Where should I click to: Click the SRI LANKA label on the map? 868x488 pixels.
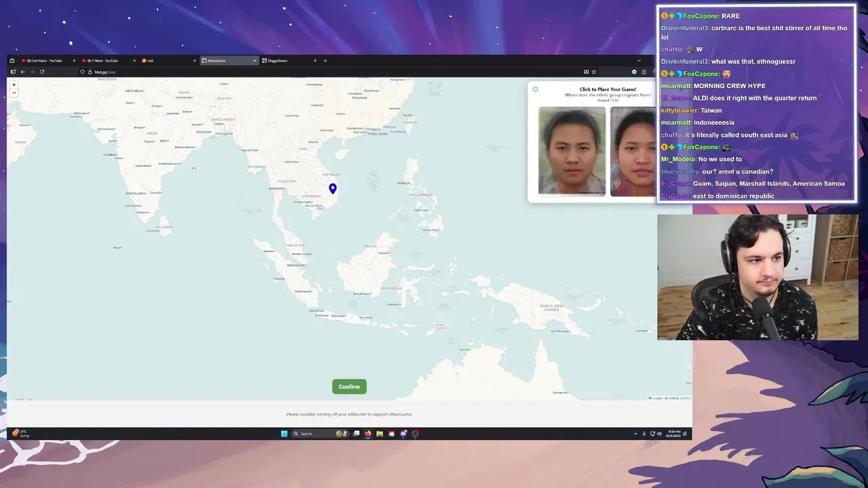point(164,227)
